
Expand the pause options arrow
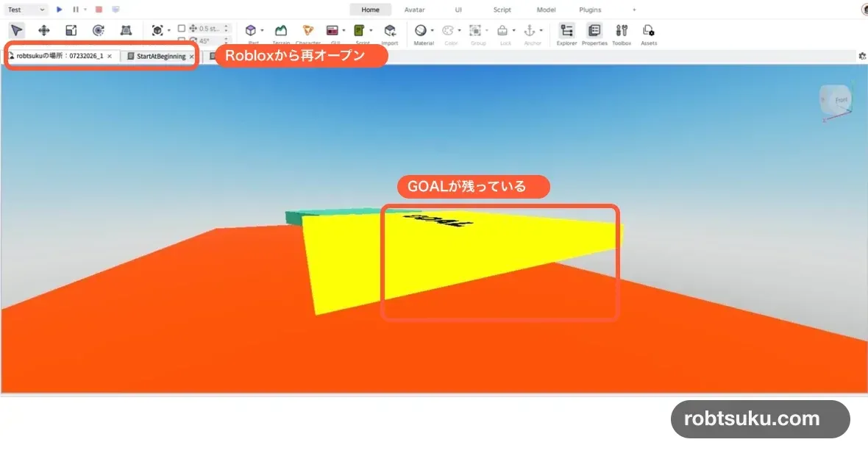coord(85,10)
